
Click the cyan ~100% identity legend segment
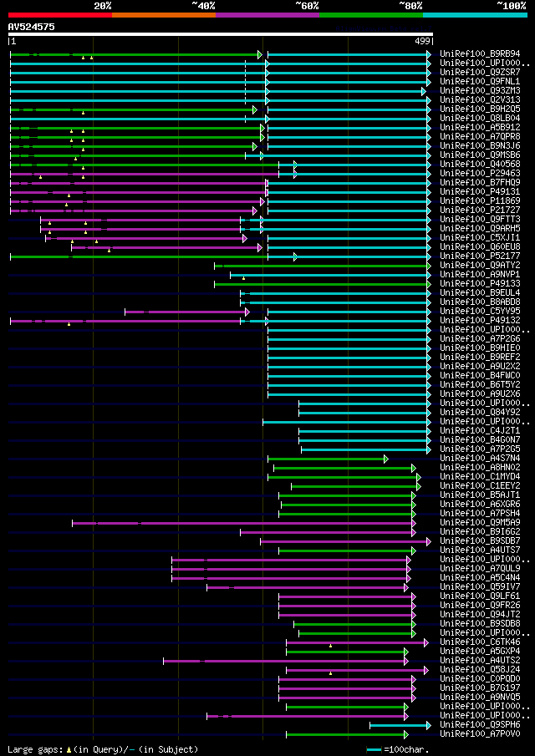click(475, 15)
